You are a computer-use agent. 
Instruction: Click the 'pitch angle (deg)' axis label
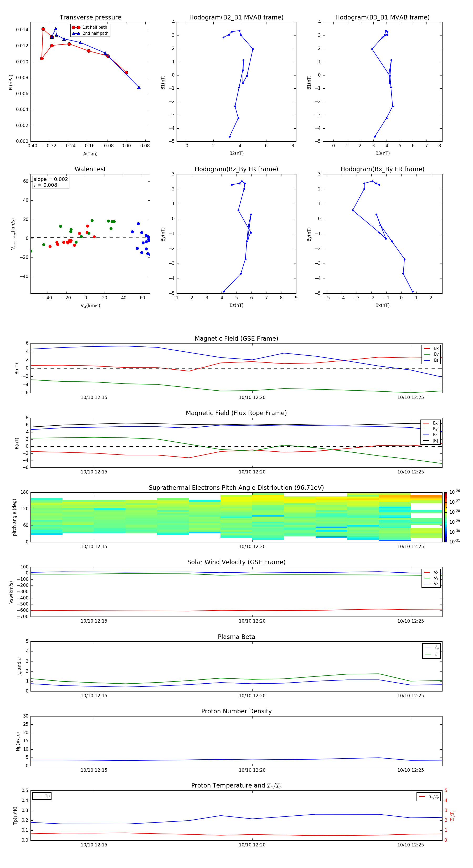(14, 517)
